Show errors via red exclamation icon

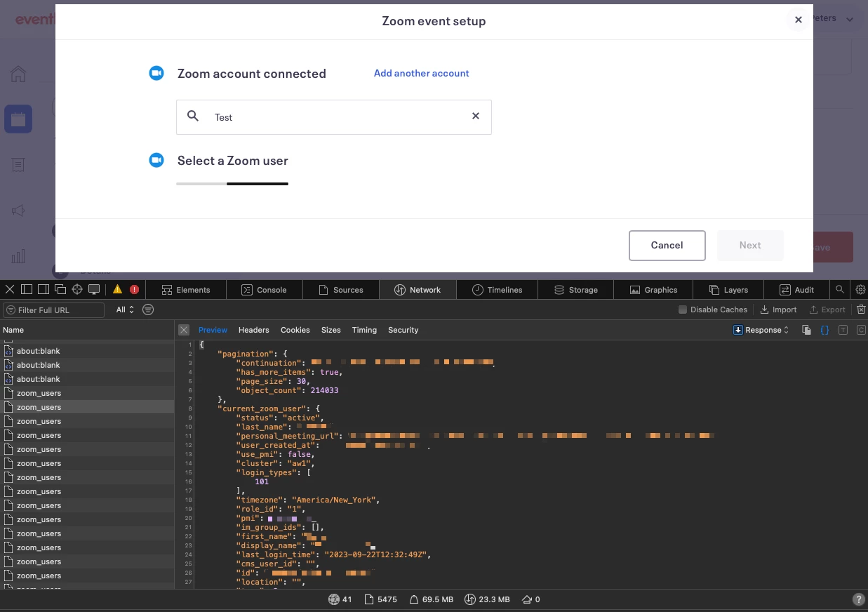pos(134,289)
